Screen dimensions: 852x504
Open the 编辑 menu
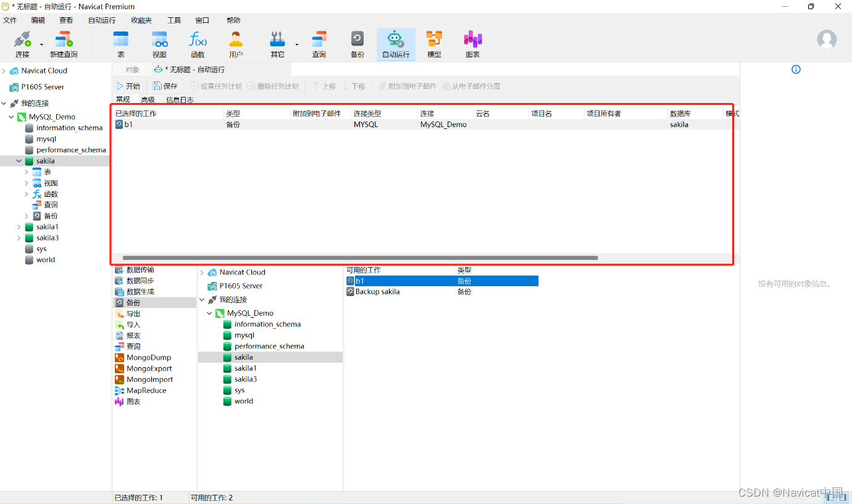(38, 20)
